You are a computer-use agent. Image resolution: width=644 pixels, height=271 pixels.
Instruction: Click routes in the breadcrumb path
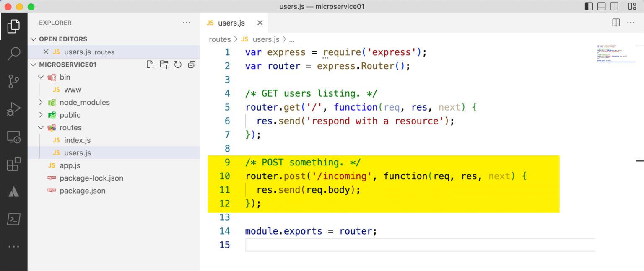point(220,39)
